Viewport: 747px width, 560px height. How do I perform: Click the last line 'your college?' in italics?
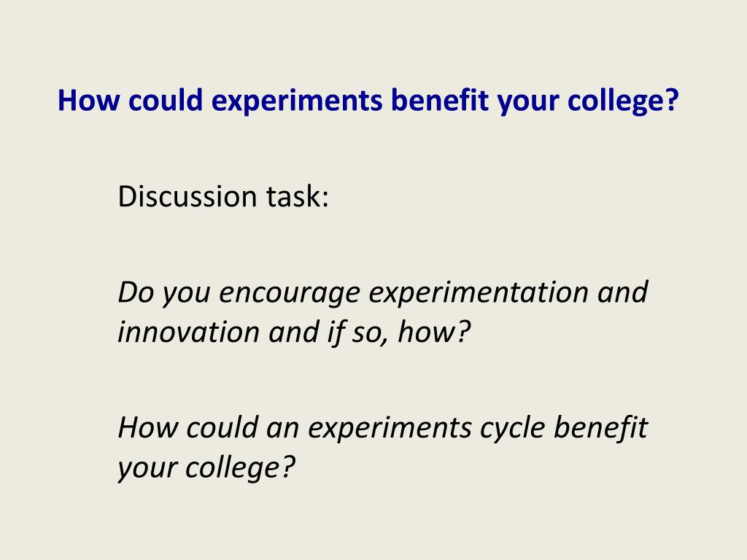tap(206, 467)
